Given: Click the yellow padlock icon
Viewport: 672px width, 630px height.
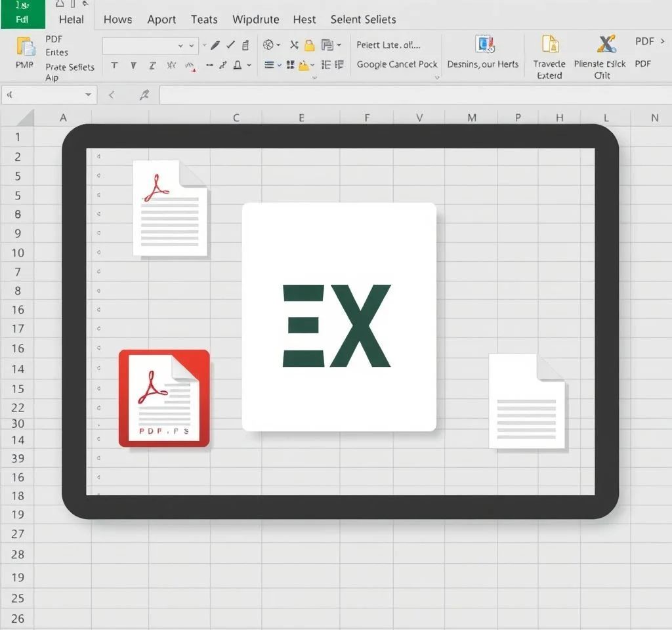Looking at the screenshot, I should pyautogui.click(x=309, y=45).
